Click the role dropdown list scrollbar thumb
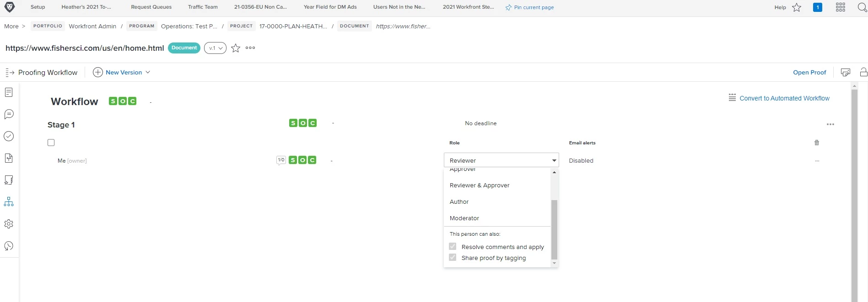The height and width of the screenshot is (302, 868). point(554,229)
